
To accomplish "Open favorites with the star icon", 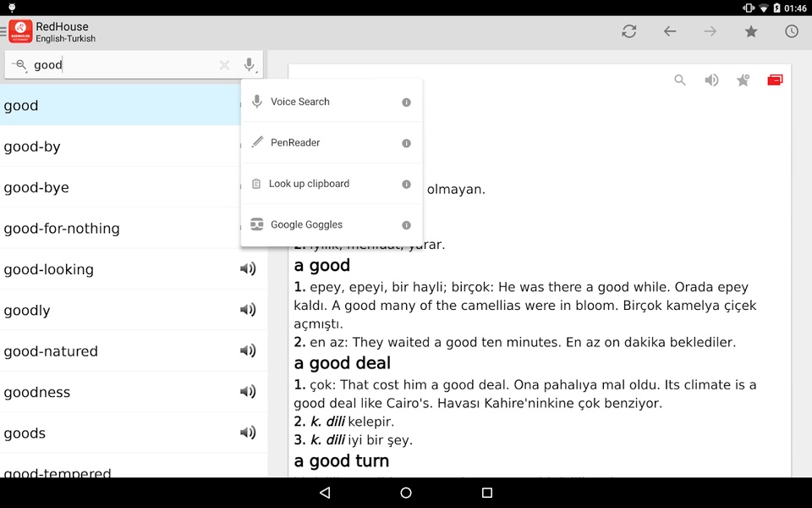I will coord(751,31).
